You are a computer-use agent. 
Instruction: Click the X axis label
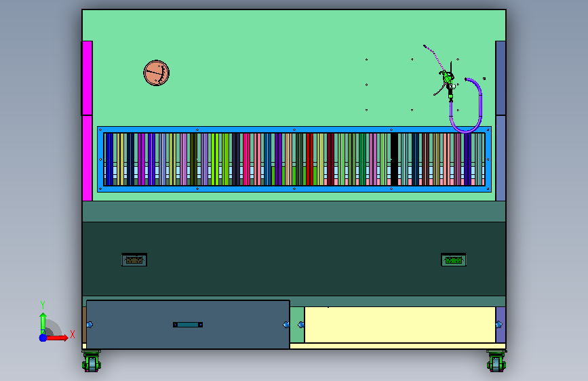click(x=73, y=334)
